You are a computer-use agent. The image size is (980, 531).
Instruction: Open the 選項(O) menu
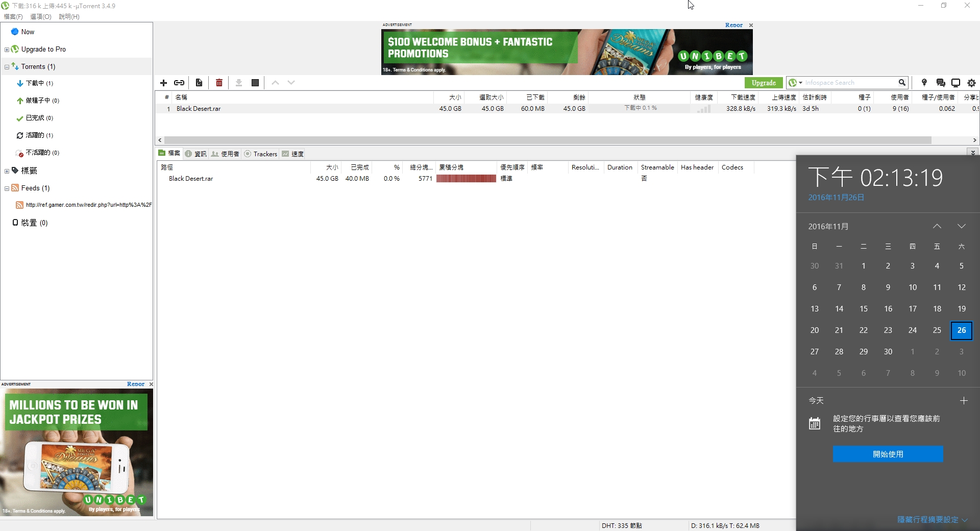coord(41,17)
